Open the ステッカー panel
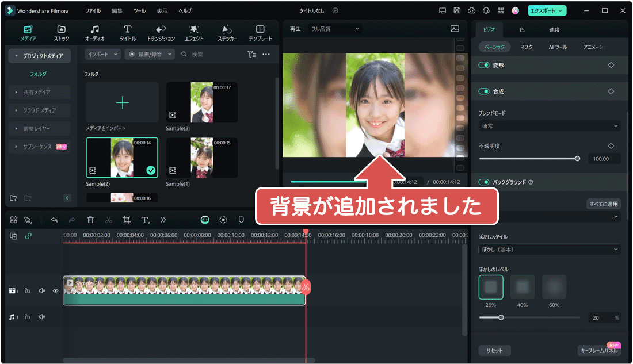The height and width of the screenshot is (364, 633). (227, 32)
